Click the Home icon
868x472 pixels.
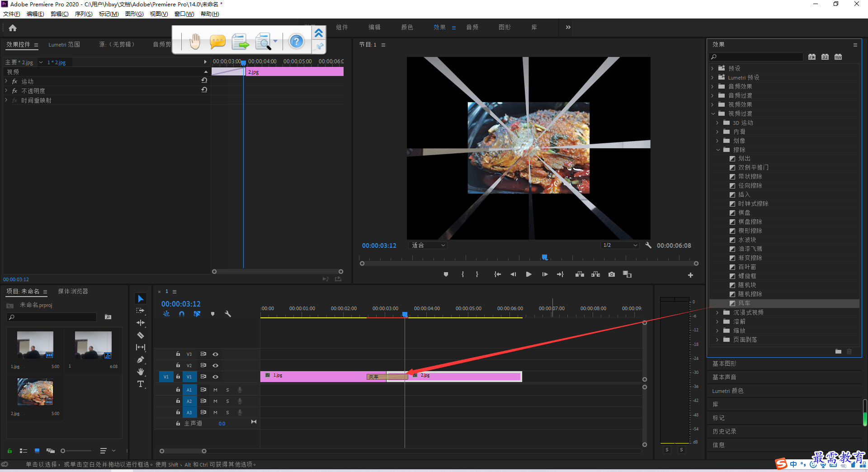tap(13, 28)
